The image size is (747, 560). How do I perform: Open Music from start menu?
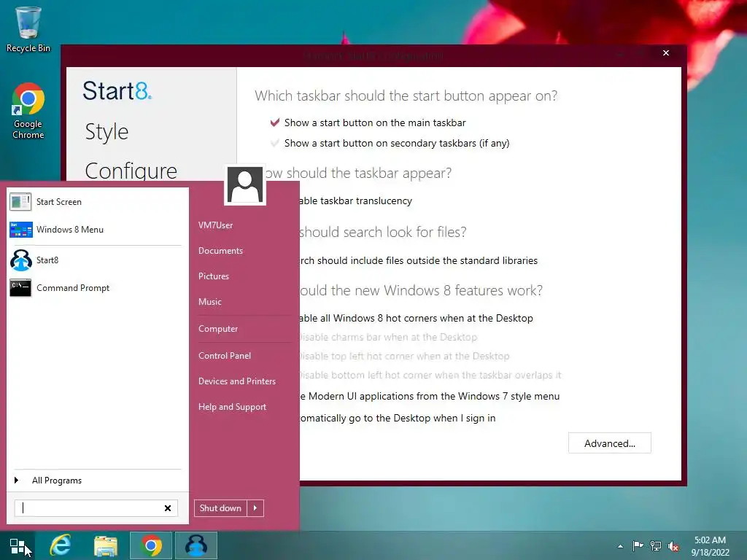(210, 302)
